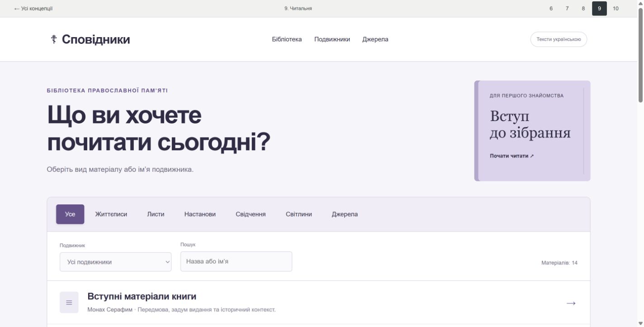Image resolution: width=644 pixels, height=327 pixels.
Task: Focus the Пошук search field
Action: click(x=236, y=261)
